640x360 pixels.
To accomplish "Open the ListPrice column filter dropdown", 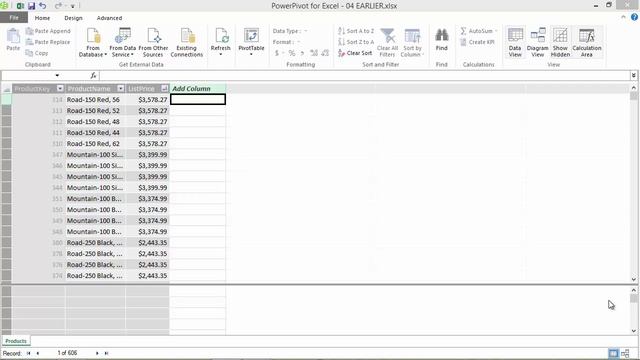I will pyautogui.click(x=164, y=89).
